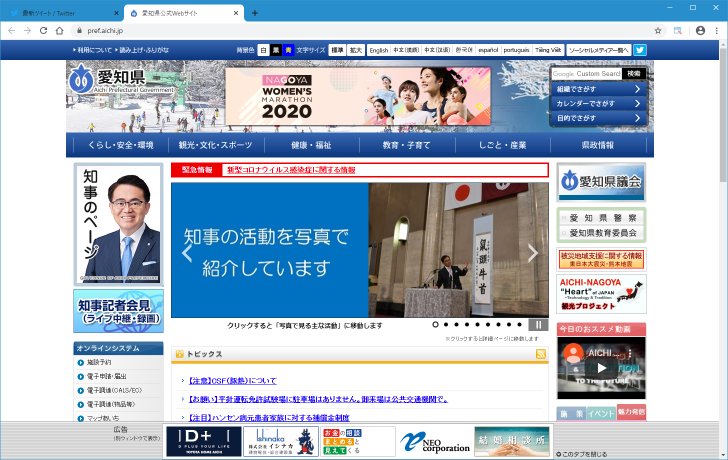Open the Twitter bird icon in the header
This screenshot has height=460, width=728.
[x=640, y=50]
